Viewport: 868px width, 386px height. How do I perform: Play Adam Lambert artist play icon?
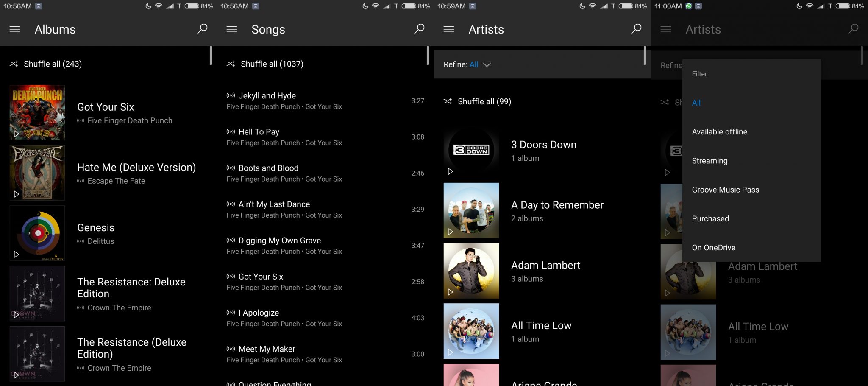(450, 292)
